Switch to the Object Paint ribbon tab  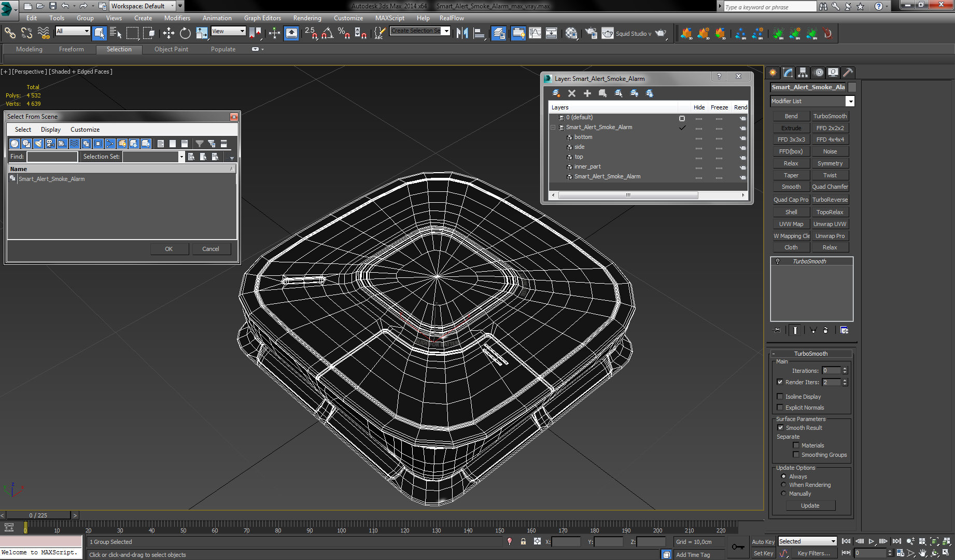[x=171, y=49]
